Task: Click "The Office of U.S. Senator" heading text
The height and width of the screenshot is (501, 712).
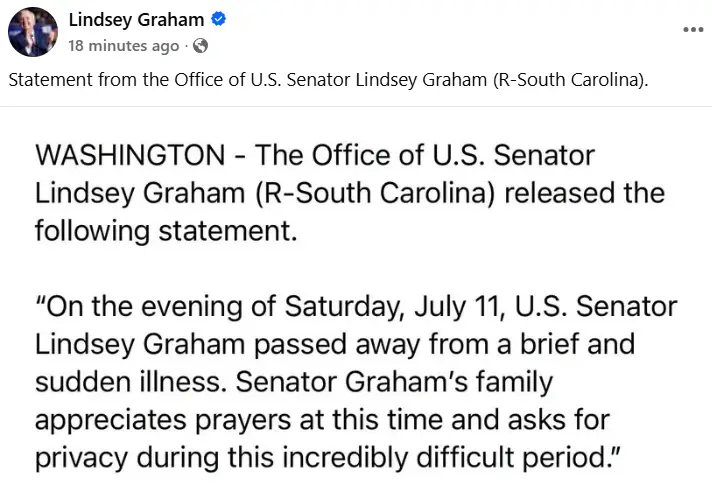Action: [425, 155]
